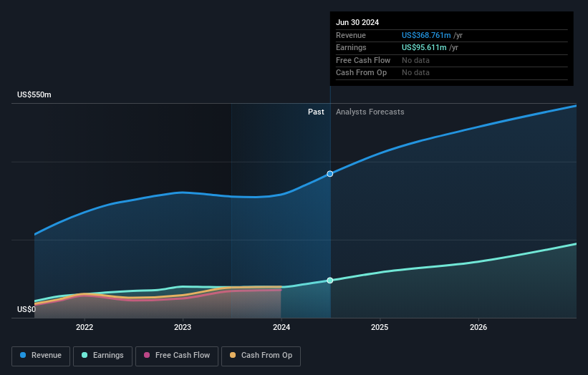Click the US$0 y-axis label
The image size is (588, 375).
coord(26,309)
